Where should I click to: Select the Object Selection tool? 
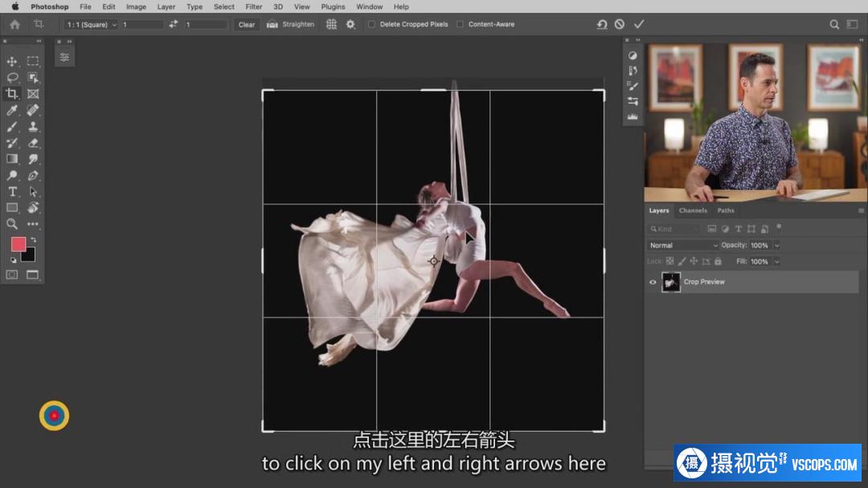pyautogui.click(x=33, y=77)
